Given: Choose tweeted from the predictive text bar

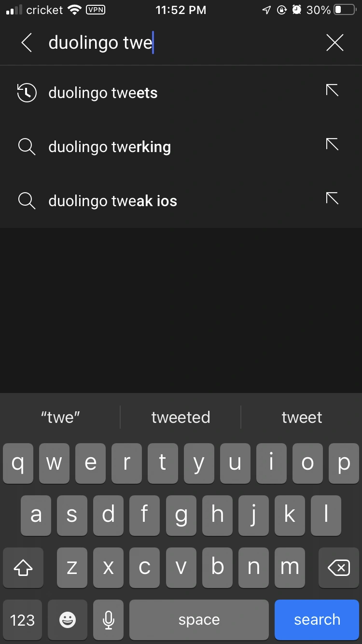Looking at the screenshot, I should (x=181, y=417).
